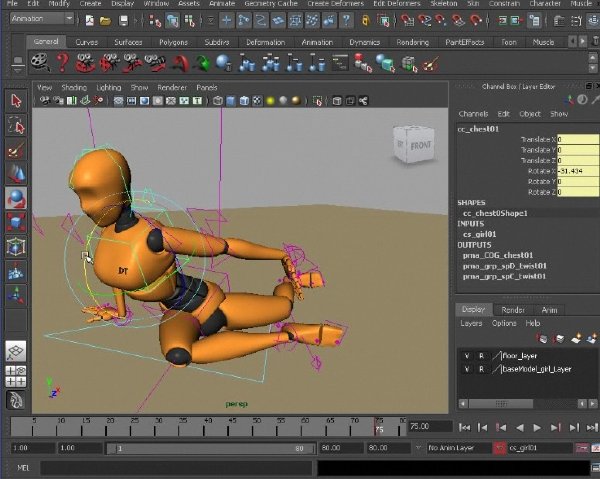Activate the Paint Selection tool
The image size is (600, 479).
[16, 150]
